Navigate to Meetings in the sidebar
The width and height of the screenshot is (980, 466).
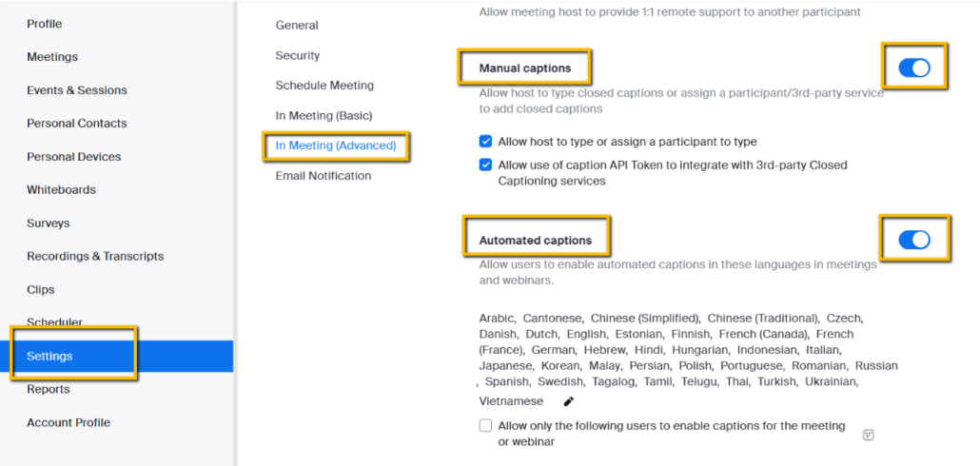[52, 57]
